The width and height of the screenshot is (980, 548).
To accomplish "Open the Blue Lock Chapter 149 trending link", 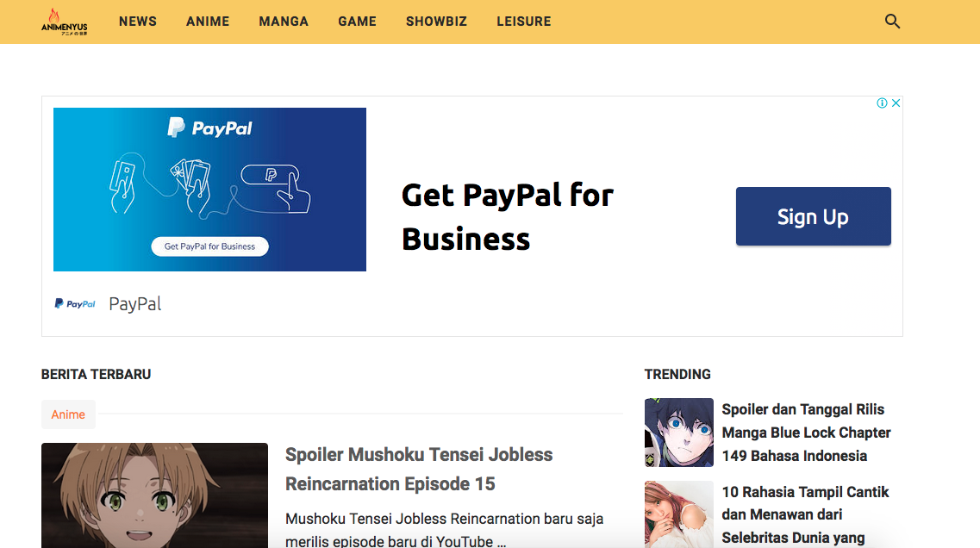I will point(806,433).
